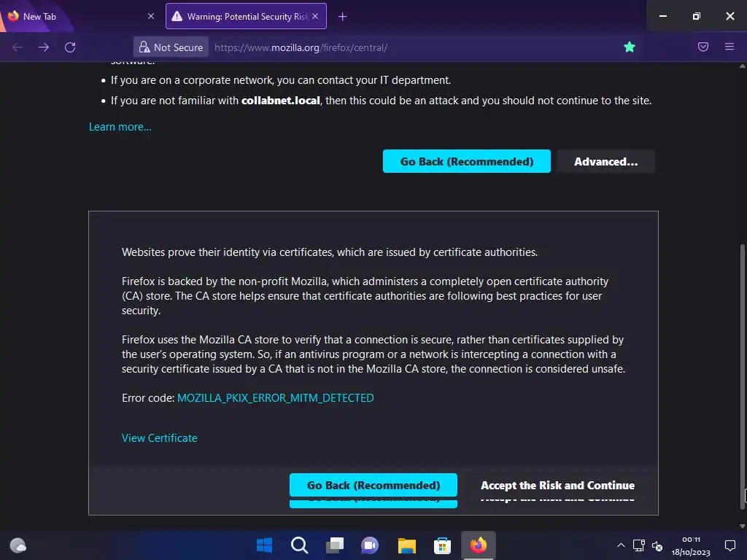Viewport: 747px width, 560px height.
Task: Open Task View on the taskbar
Action: tap(335, 545)
